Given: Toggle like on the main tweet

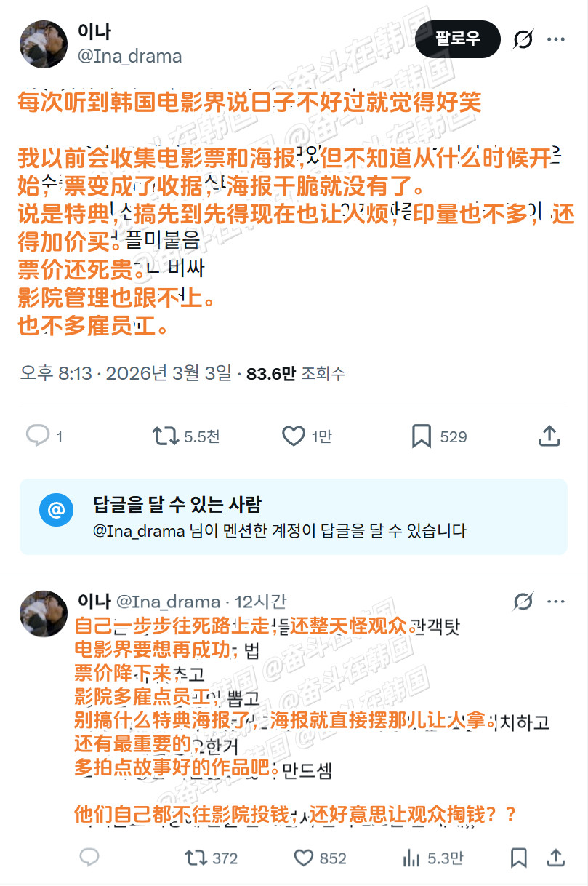Looking at the screenshot, I should pyautogui.click(x=292, y=436).
